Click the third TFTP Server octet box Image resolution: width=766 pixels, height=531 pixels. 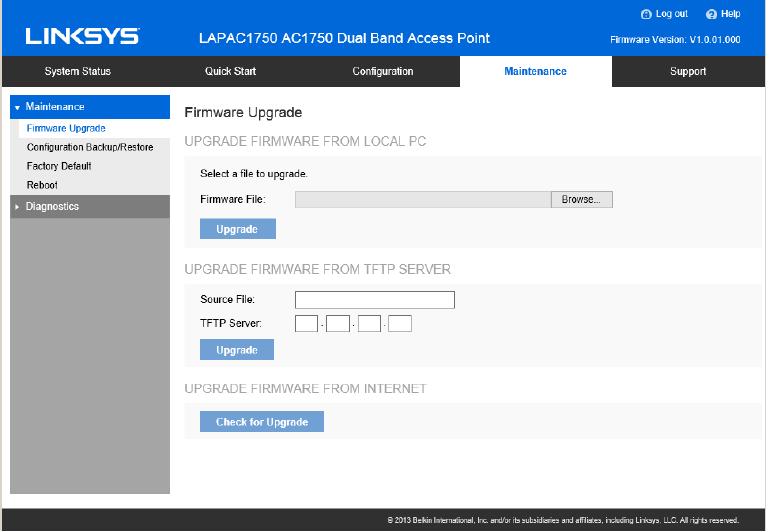tap(369, 323)
